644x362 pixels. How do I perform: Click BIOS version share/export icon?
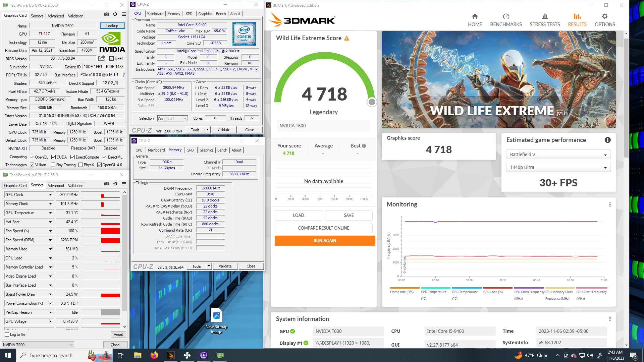coord(102,58)
